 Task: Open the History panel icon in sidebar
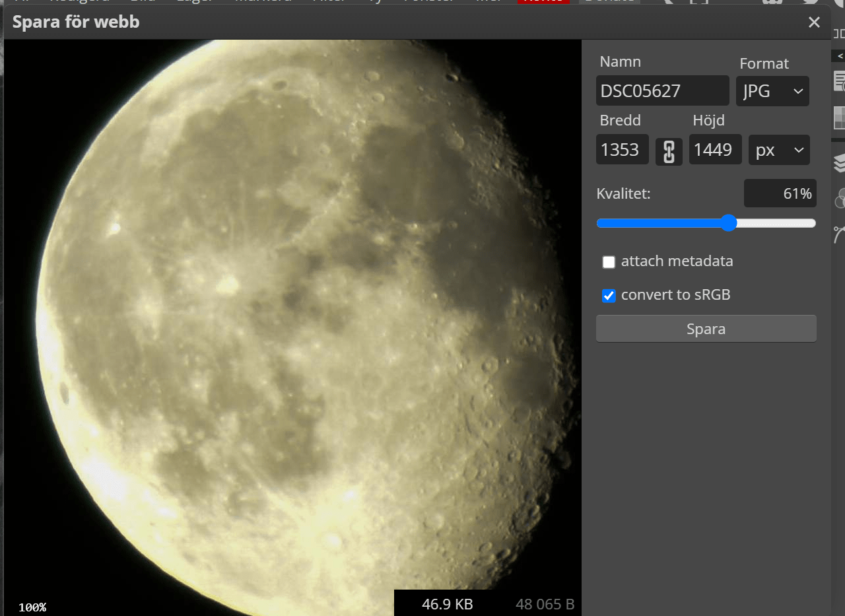(840, 82)
